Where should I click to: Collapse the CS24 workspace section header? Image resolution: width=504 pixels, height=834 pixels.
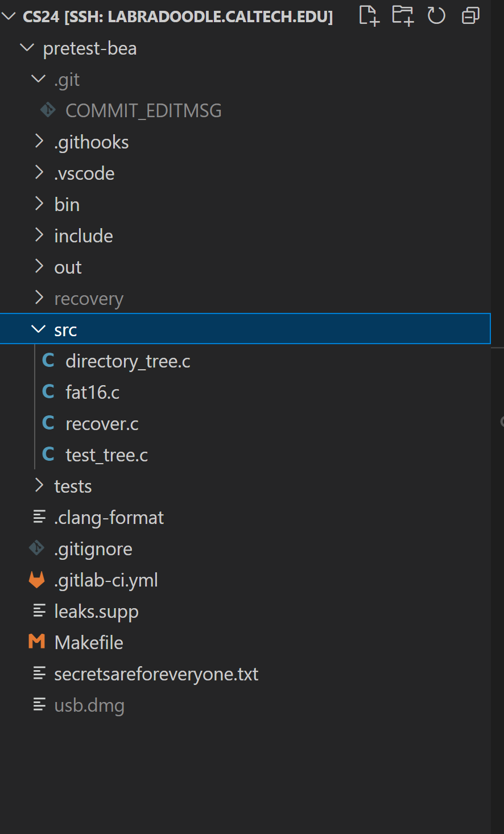[x=9, y=16]
